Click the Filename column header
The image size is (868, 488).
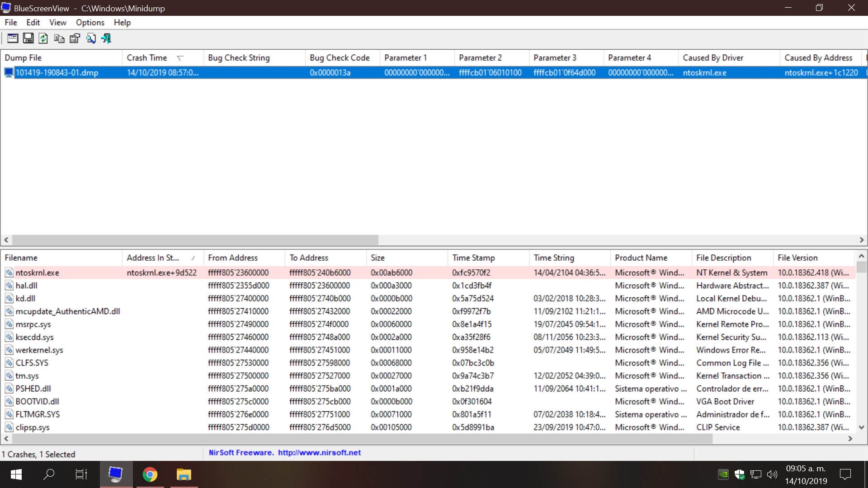pos(21,258)
